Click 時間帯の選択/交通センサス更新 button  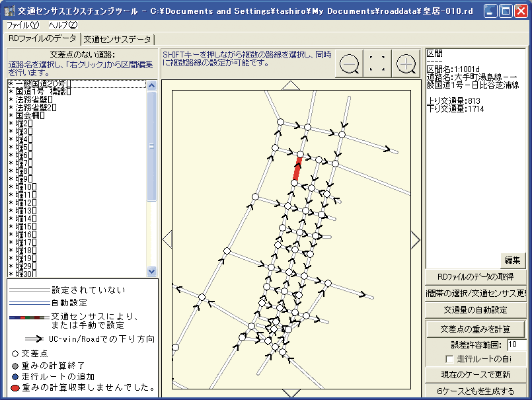coord(475,293)
